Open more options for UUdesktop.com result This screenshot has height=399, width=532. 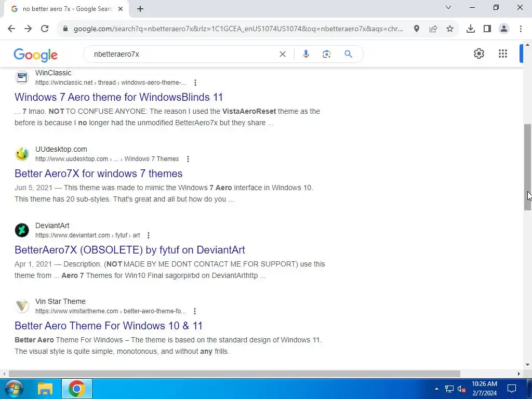[x=188, y=159]
